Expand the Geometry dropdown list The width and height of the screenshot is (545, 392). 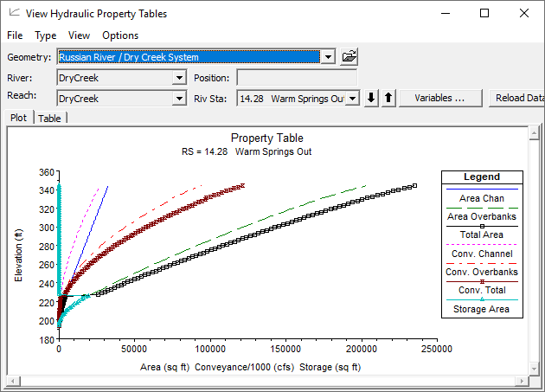pyautogui.click(x=327, y=57)
